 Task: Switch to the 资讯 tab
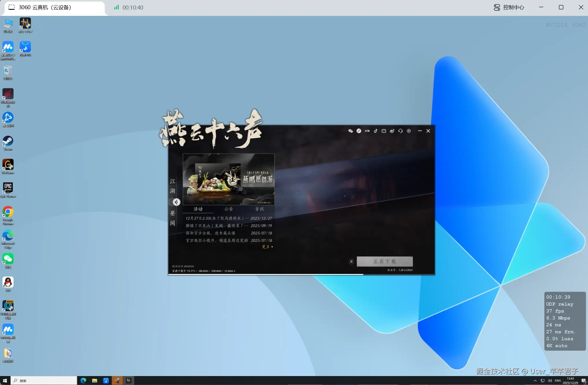coord(259,209)
